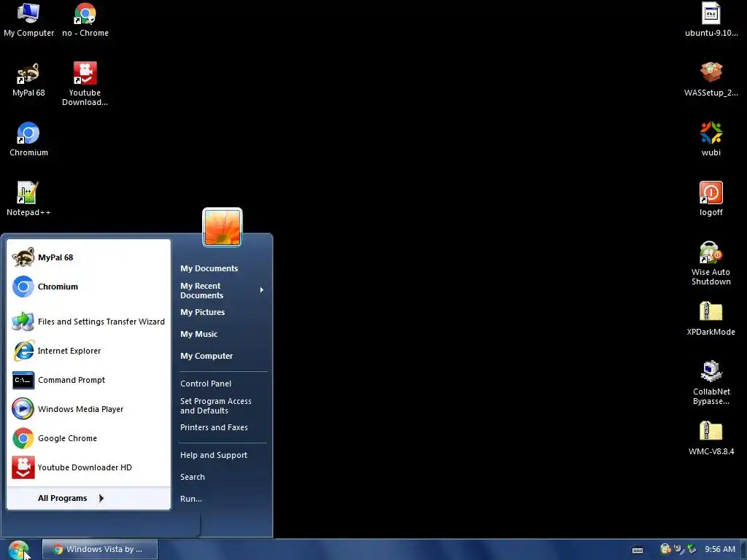Click the user account picture
Screen dimensions: 747x560
222,227
